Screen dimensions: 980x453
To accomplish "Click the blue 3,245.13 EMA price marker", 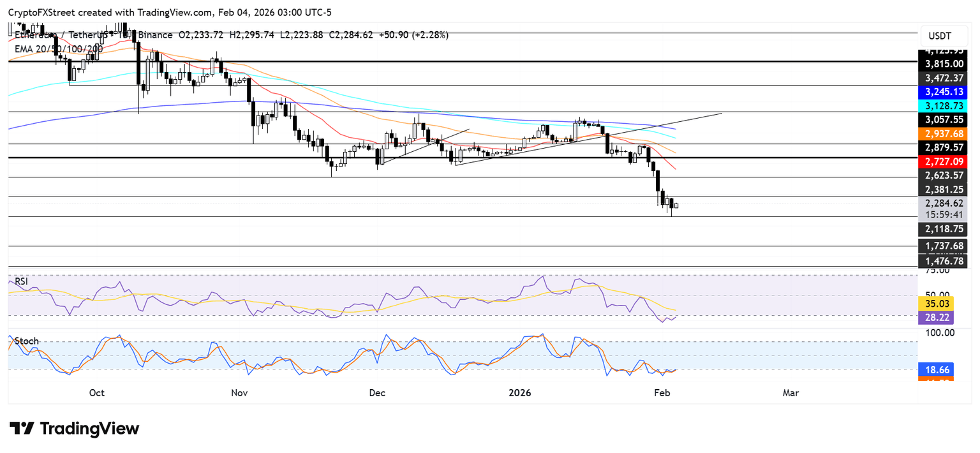I will [944, 92].
